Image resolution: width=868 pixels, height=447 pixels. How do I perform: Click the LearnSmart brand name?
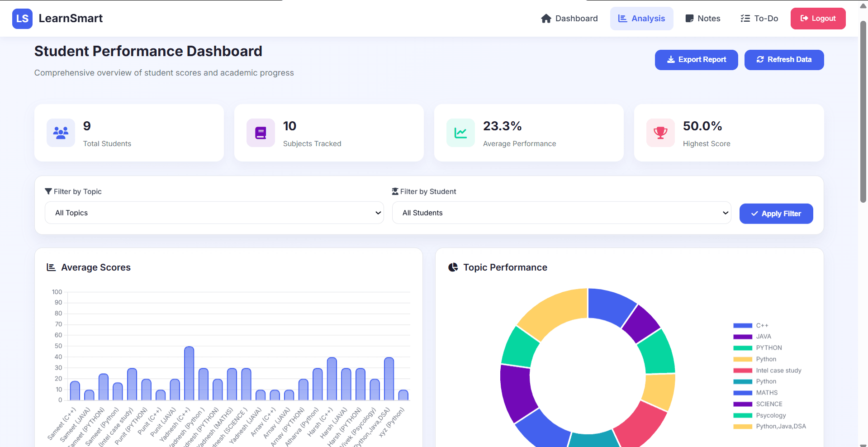[71, 19]
